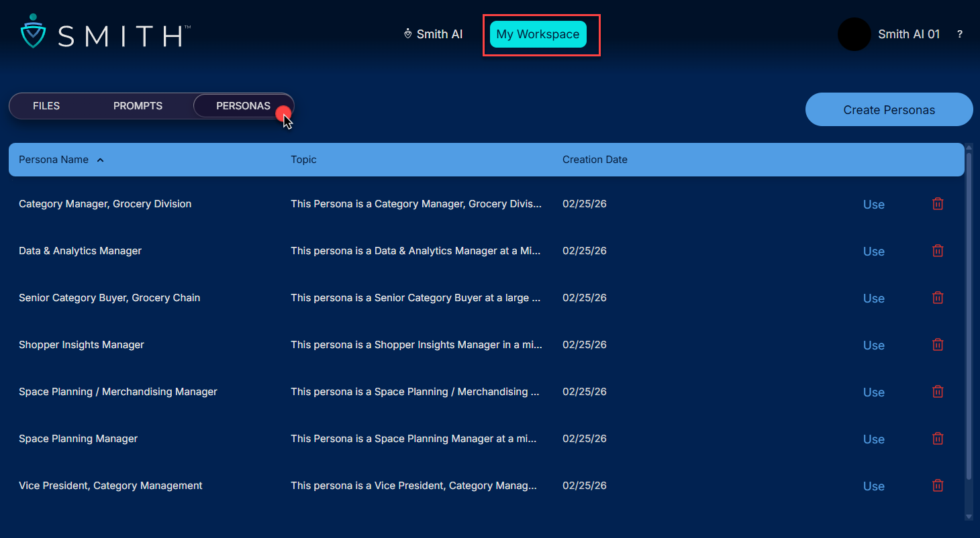The image size is (980, 538).
Task: Use the Data & Analytics Manager persona
Action: tap(873, 252)
